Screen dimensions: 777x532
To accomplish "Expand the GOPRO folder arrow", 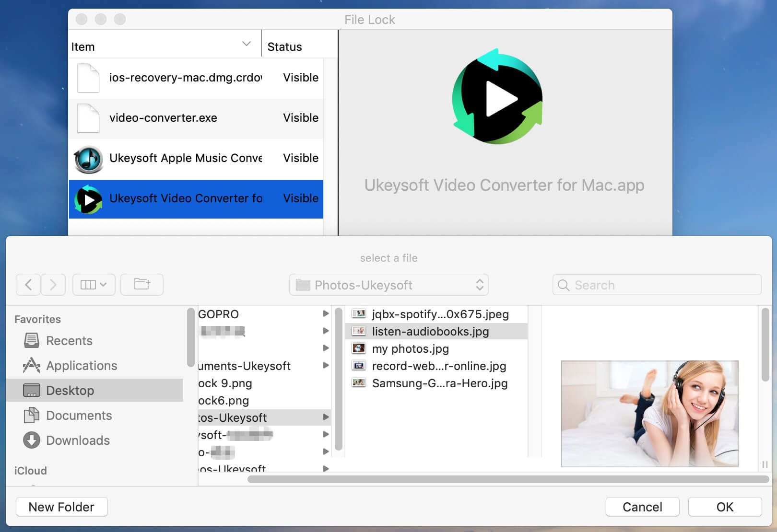I will click(326, 313).
